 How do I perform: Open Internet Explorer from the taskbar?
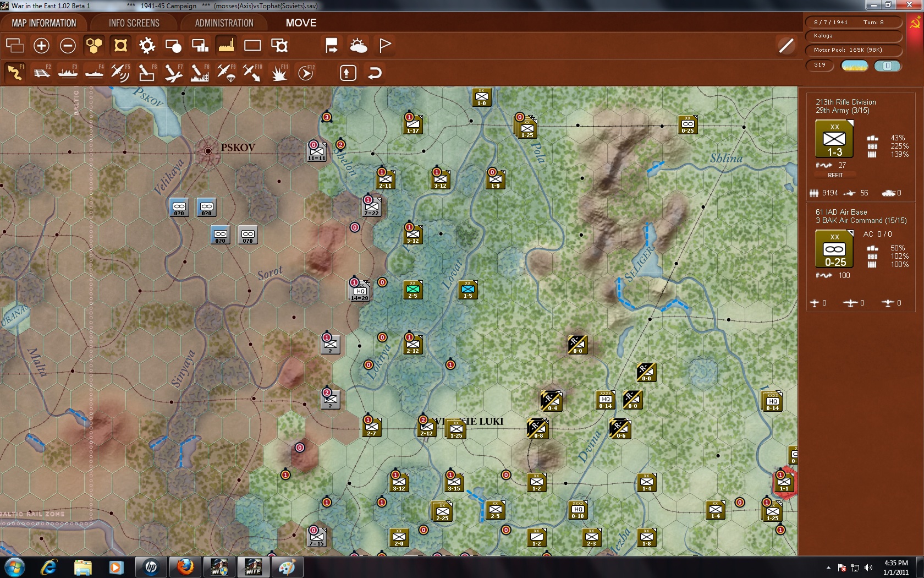click(x=49, y=566)
